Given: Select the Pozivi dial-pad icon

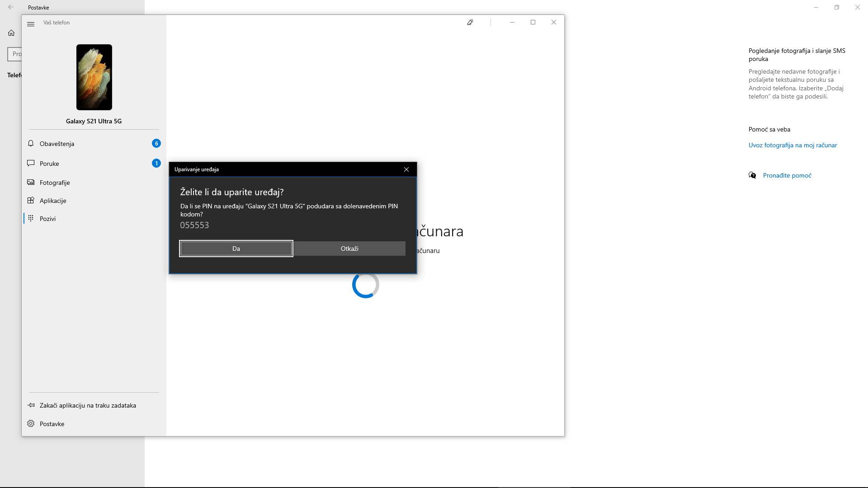Looking at the screenshot, I should click(30, 218).
